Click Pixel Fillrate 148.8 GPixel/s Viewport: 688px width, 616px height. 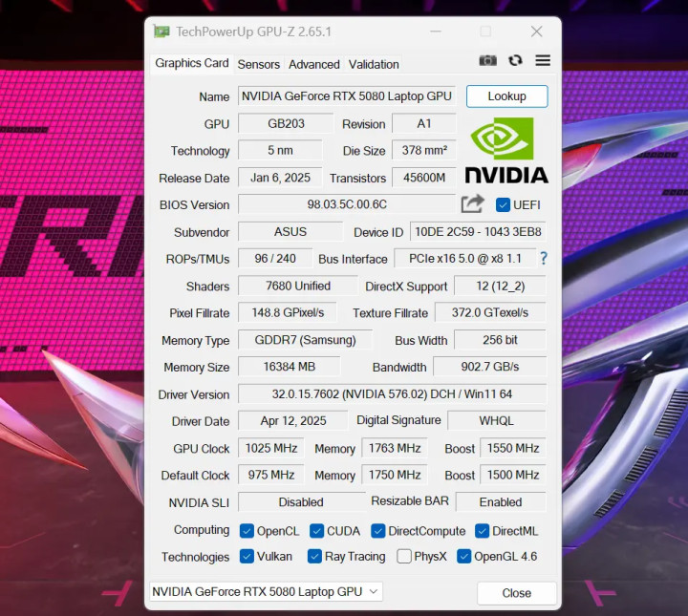point(288,312)
